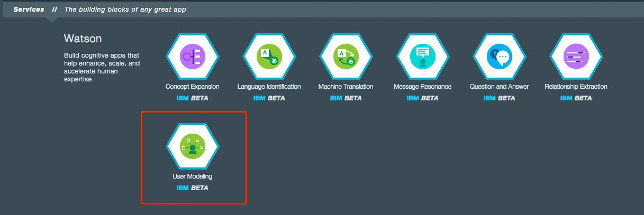This screenshot has width=644, height=215.
Task: Select the Services section header
Action: (x=29, y=10)
